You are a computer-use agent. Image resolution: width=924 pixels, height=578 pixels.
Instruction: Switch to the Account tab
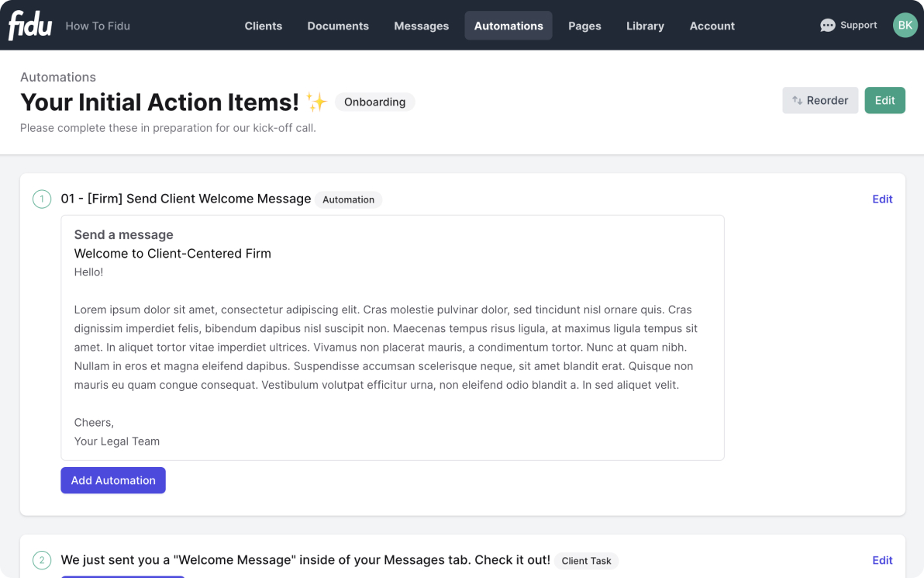[x=712, y=26]
